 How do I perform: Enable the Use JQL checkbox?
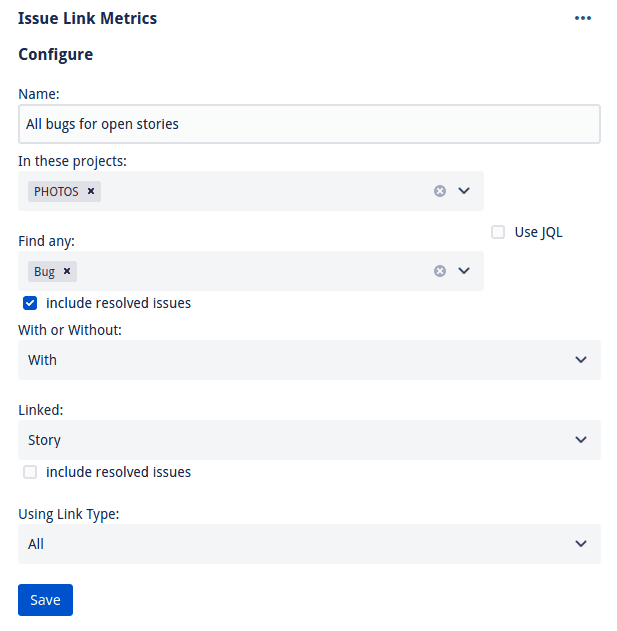pyautogui.click(x=498, y=232)
